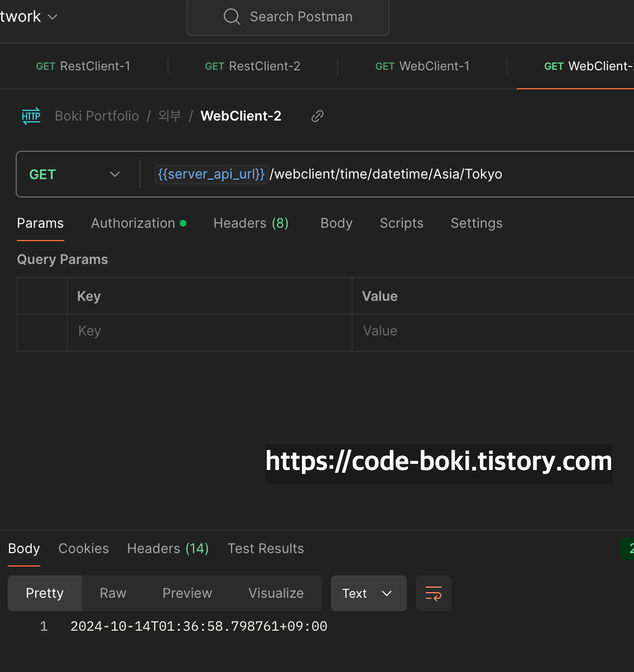Viewport: 634px width, 672px height.
Task: Open the Test Results tab
Action: coord(266,549)
